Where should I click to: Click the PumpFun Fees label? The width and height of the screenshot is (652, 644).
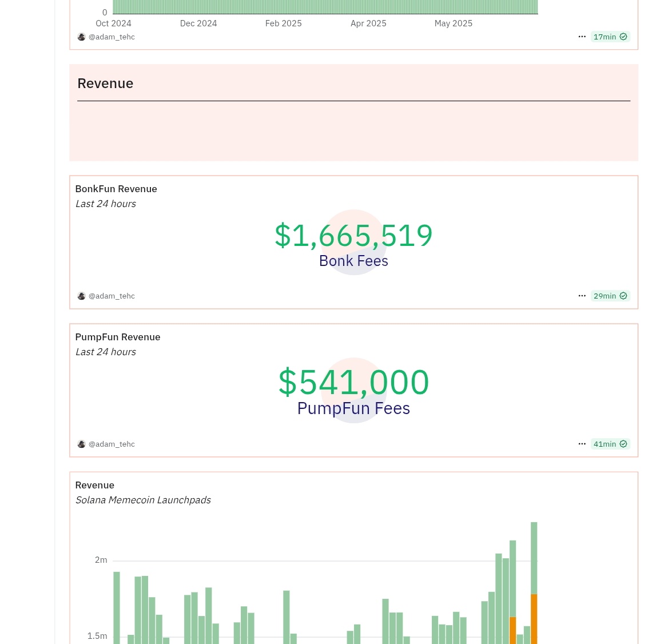[x=353, y=408]
